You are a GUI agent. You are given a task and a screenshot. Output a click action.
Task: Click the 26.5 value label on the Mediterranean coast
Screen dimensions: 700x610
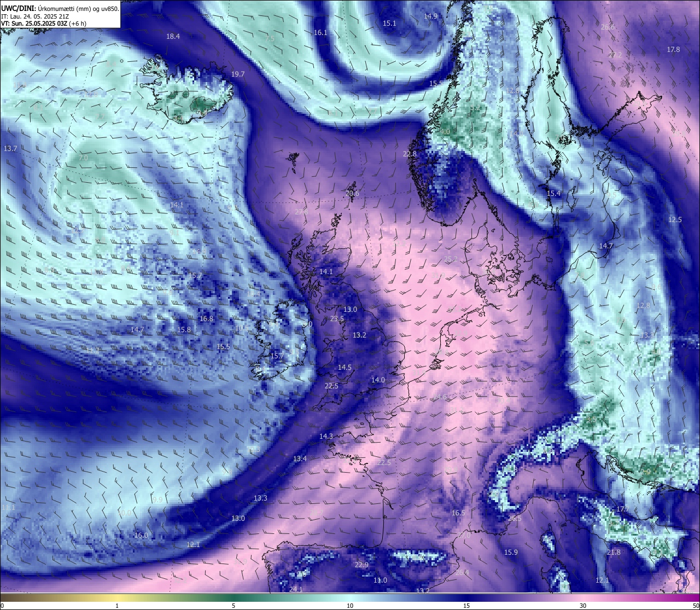[515, 518]
